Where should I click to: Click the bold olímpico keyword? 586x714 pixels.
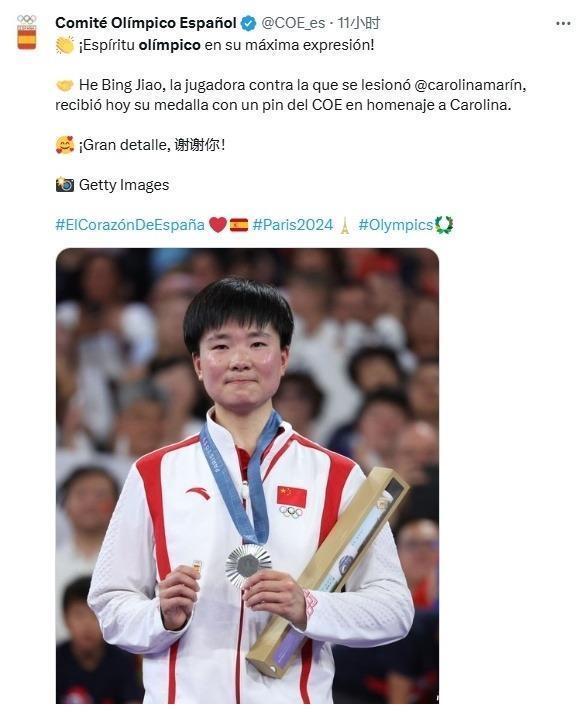pos(169,46)
